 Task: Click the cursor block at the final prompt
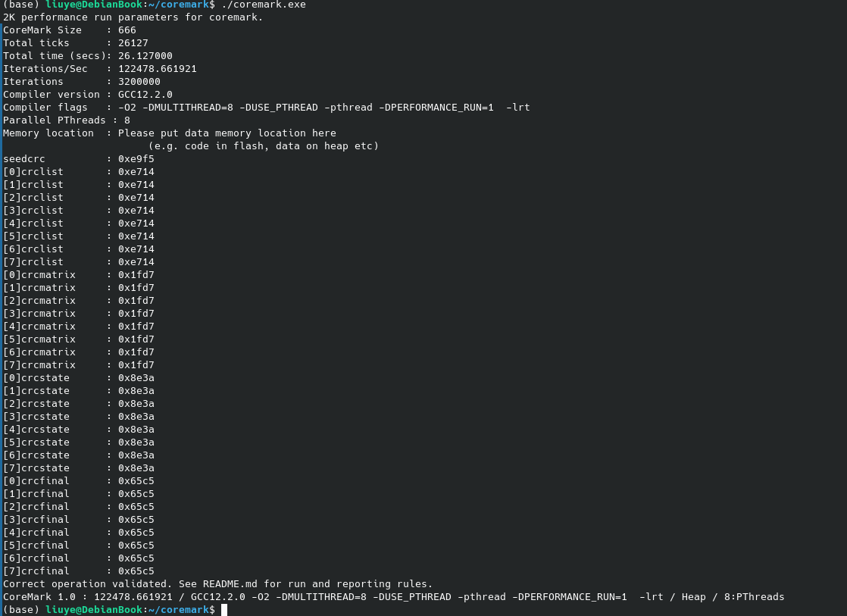tap(225, 610)
